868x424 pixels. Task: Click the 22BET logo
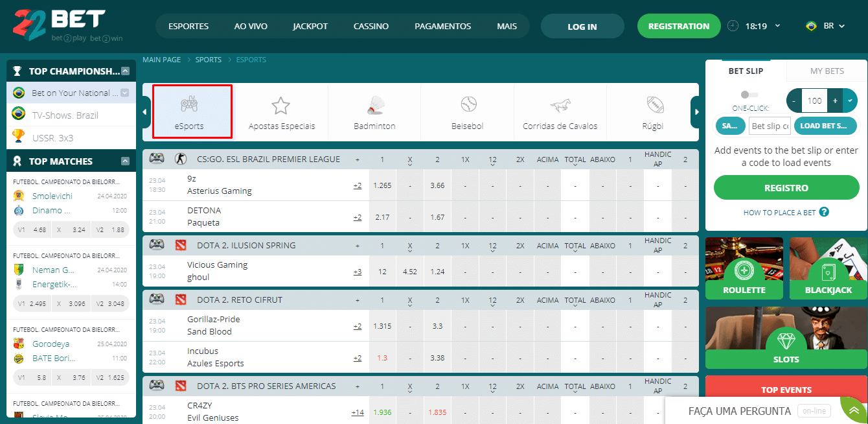pos(68,27)
